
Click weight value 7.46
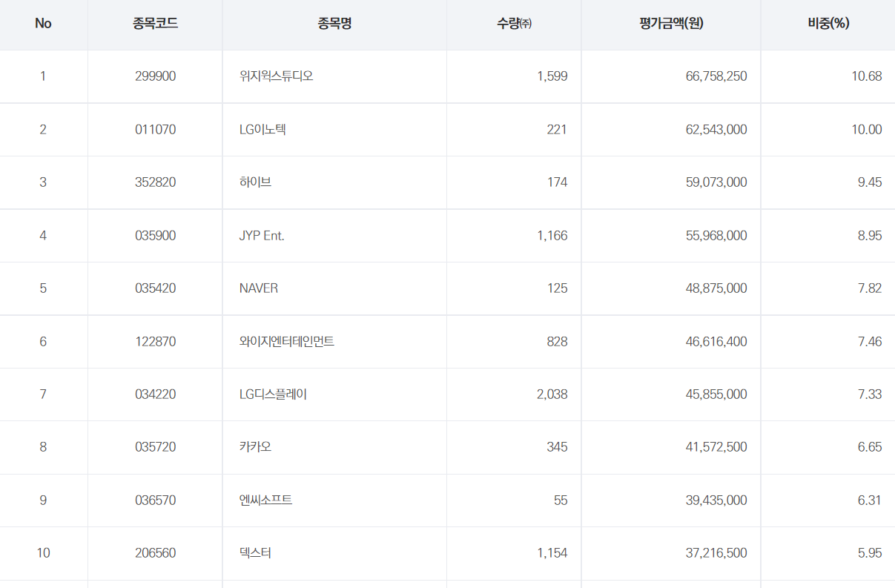pos(870,342)
